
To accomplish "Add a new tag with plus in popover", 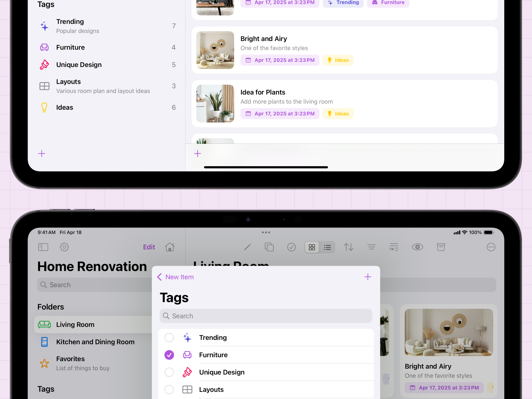I will point(368,277).
